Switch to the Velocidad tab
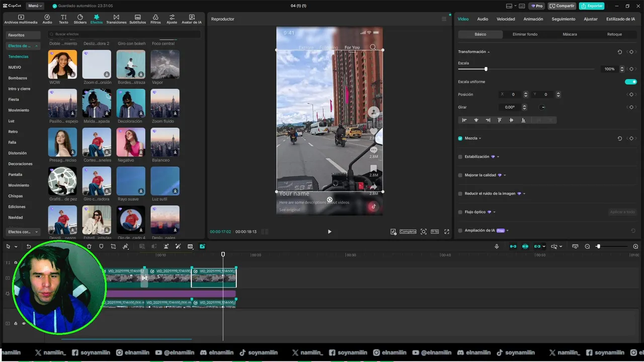Viewport: 644px width, 362px height. coord(505,19)
